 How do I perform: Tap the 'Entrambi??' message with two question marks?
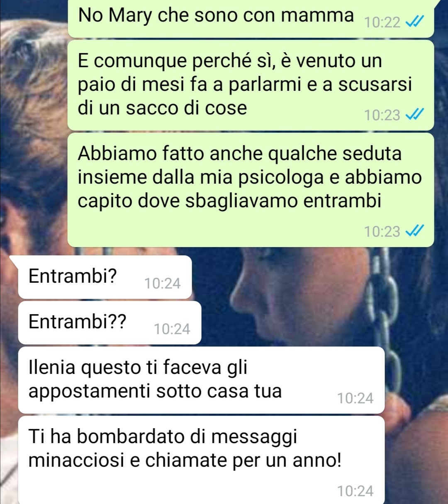pyautogui.click(x=110, y=322)
